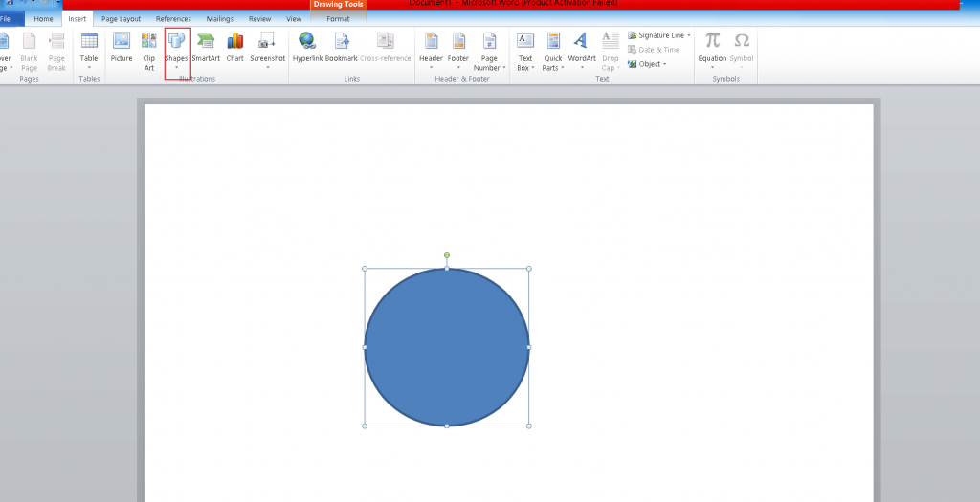Screen dimensions: 980x502
Task: Insert Date & Time
Action: pos(653,50)
